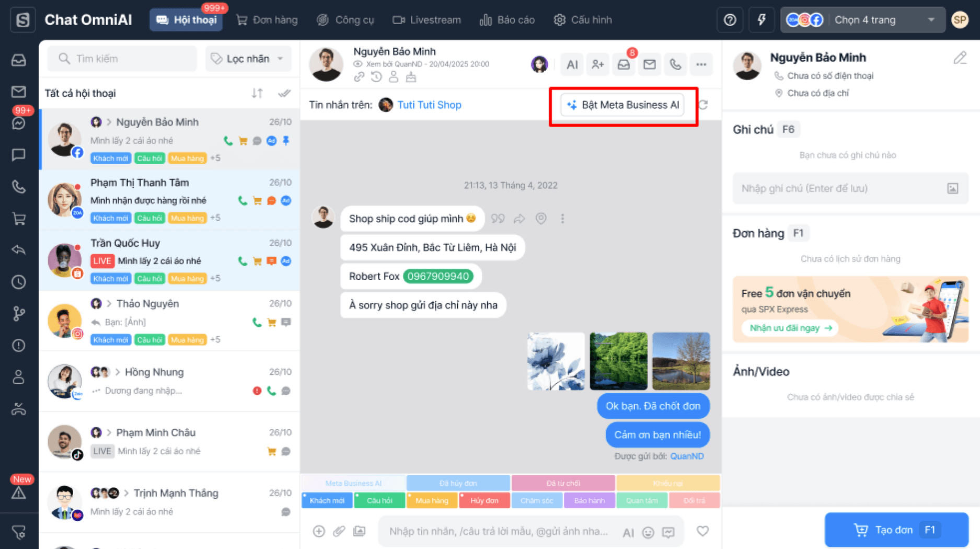Toggle the Mua hàng tag in bottom bar

click(432, 500)
